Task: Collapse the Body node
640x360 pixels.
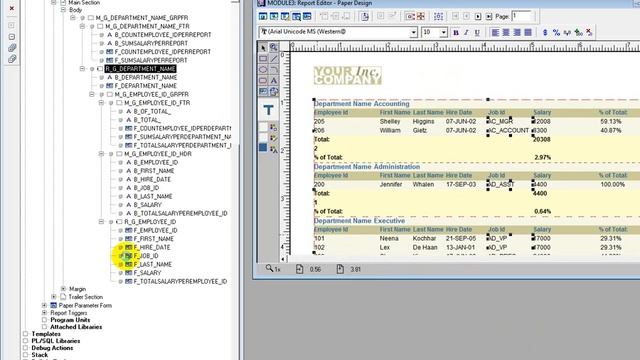Action: [x=63, y=9]
